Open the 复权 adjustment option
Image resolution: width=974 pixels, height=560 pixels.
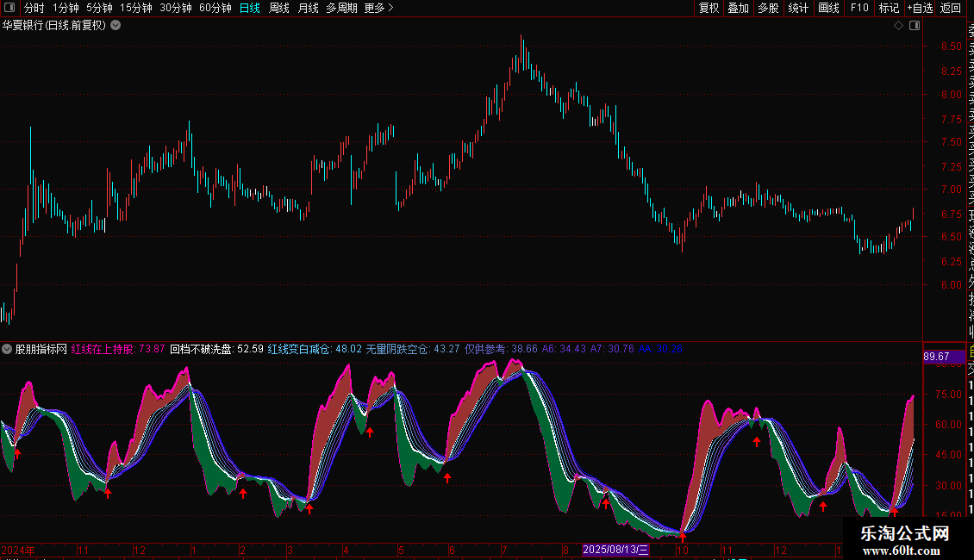(709, 8)
